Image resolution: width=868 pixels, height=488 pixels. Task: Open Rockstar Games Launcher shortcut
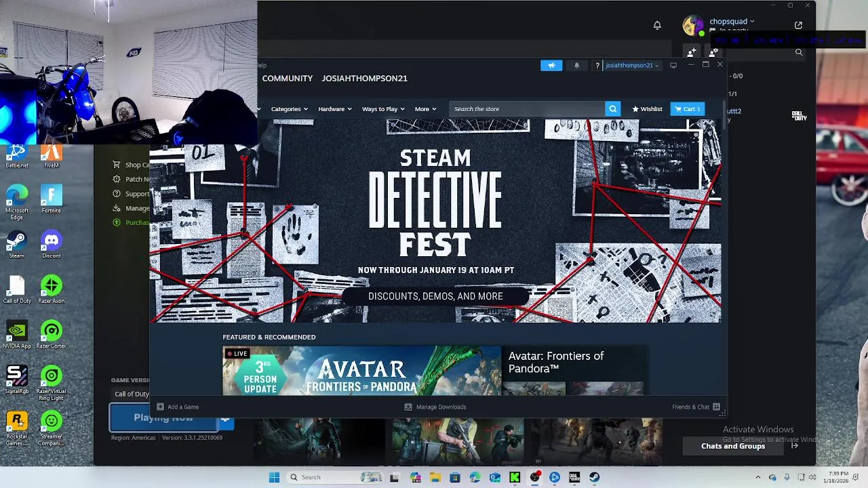tap(17, 428)
